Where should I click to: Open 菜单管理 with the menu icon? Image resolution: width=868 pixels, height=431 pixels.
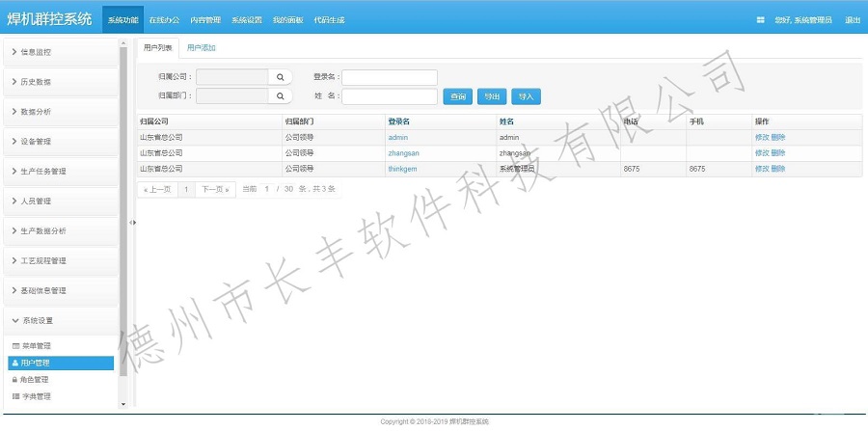click(x=36, y=345)
